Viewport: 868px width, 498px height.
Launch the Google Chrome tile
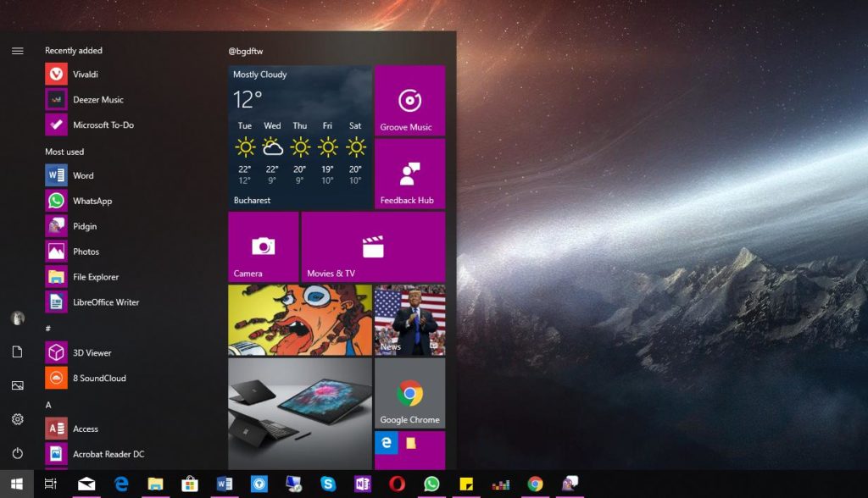click(409, 394)
